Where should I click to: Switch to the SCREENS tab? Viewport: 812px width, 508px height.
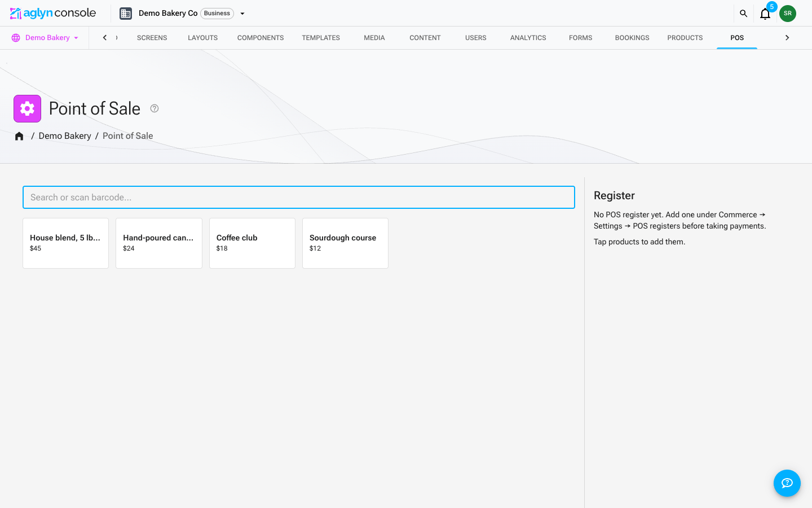click(x=152, y=38)
